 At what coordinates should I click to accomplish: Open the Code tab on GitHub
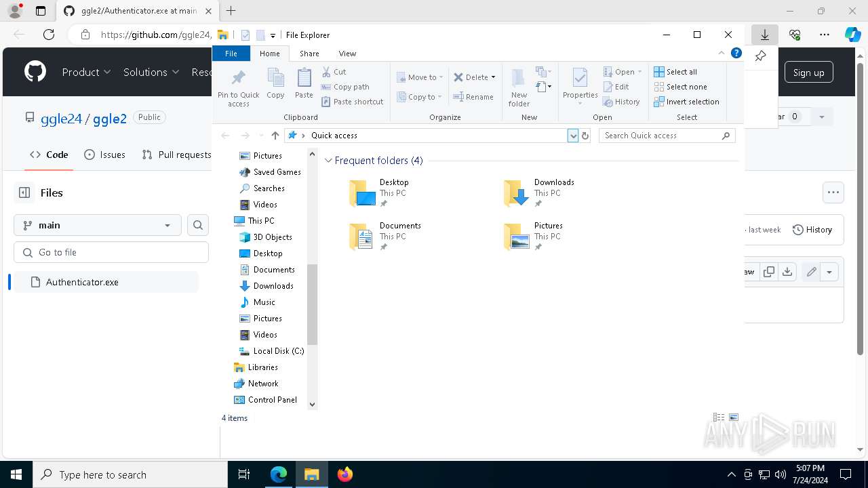[49, 155]
